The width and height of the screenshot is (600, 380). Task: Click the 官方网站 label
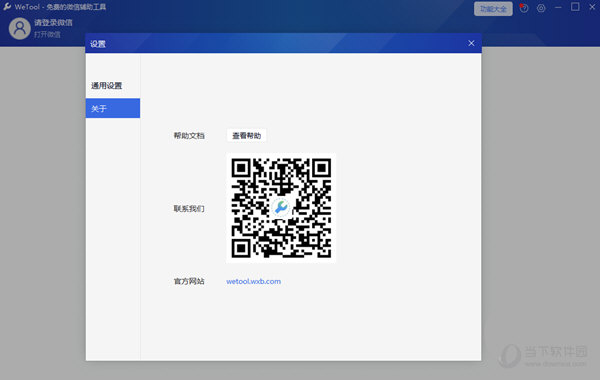pos(189,281)
